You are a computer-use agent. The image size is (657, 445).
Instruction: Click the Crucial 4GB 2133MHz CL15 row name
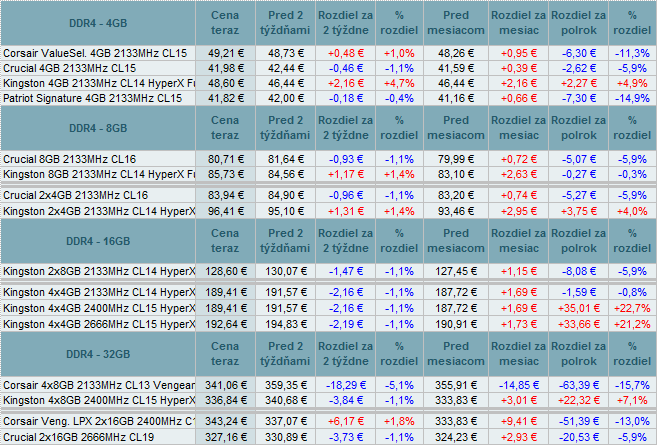coord(70,68)
